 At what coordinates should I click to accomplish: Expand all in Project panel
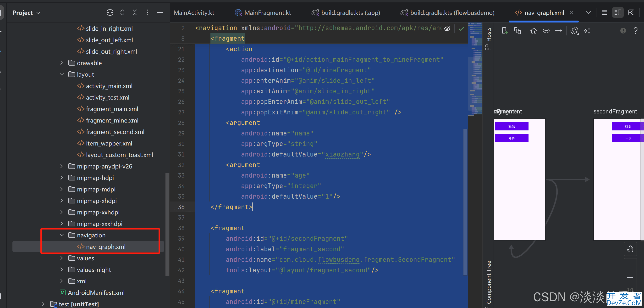click(x=122, y=12)
